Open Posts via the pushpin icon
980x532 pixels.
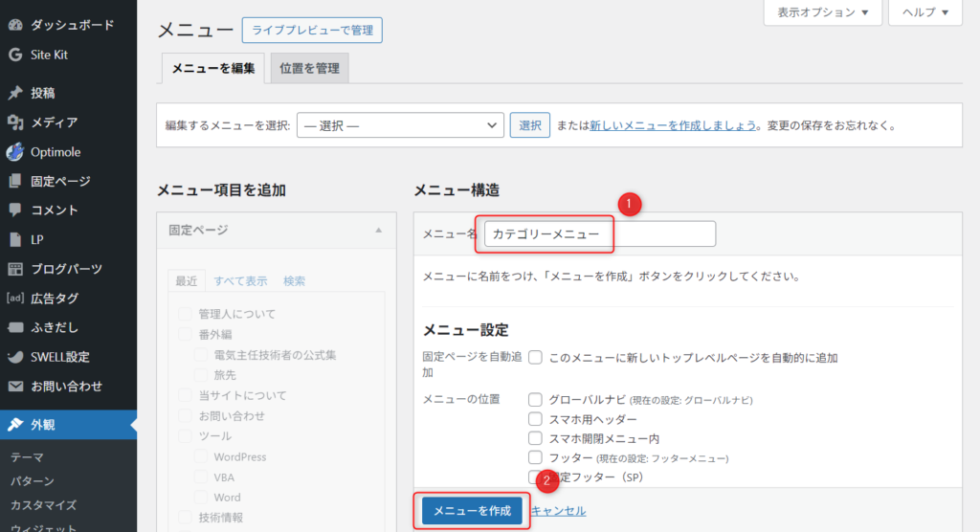[14, 94]
